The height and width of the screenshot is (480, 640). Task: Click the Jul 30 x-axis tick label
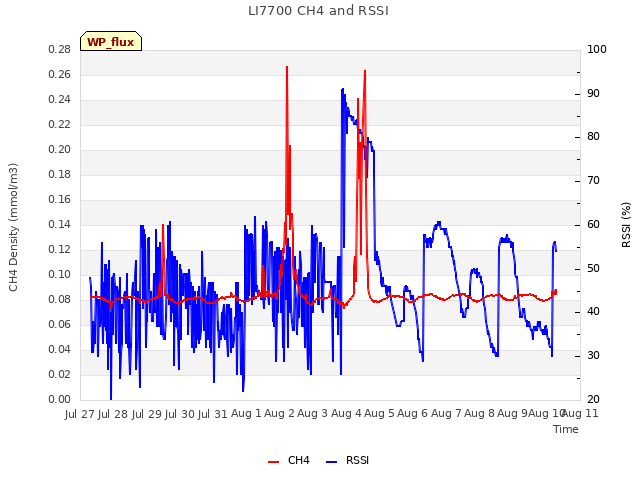click(x=180, y=414)
